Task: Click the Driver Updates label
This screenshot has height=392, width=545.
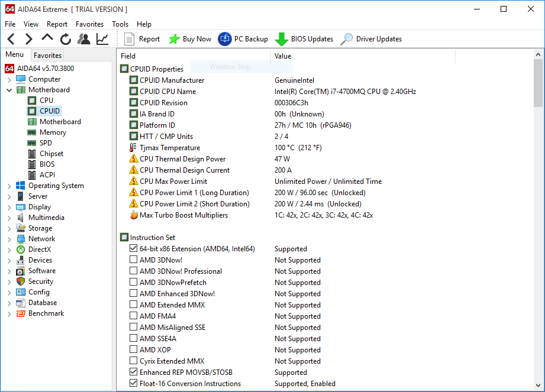Action: click(x=379, y=39)
